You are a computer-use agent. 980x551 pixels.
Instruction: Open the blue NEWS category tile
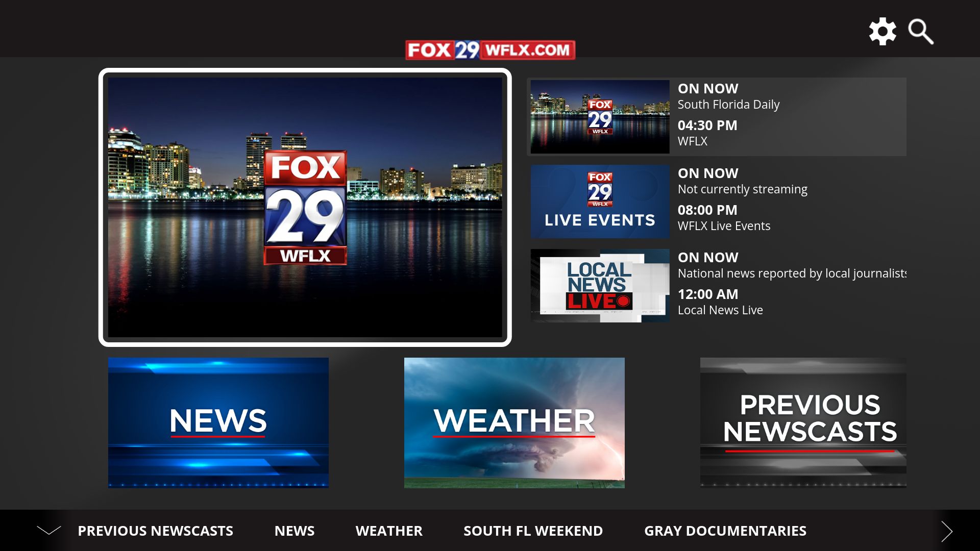pyautogui.click(x=218, y=422)
